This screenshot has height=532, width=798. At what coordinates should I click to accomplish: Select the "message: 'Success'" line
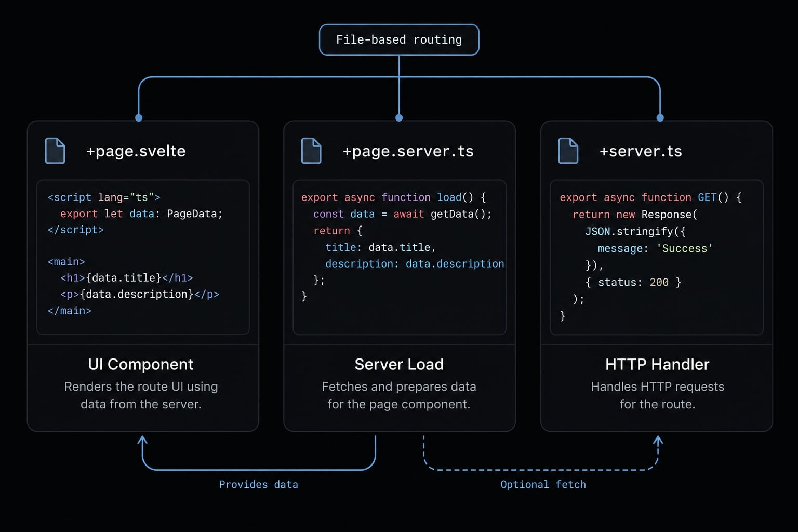(x=655, y=248)
